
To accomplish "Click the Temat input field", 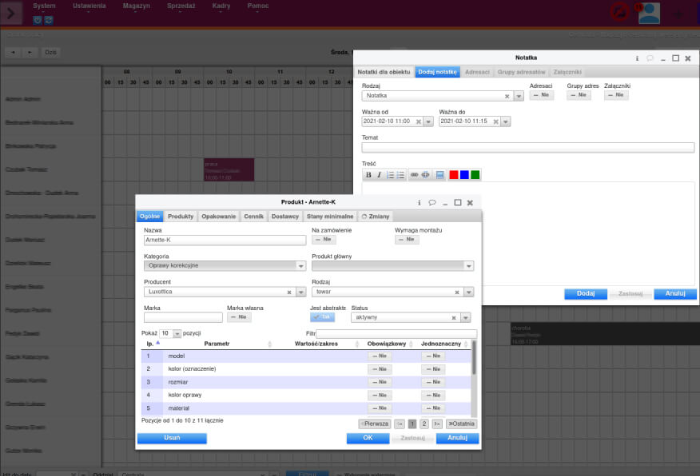I will point(527,148).
